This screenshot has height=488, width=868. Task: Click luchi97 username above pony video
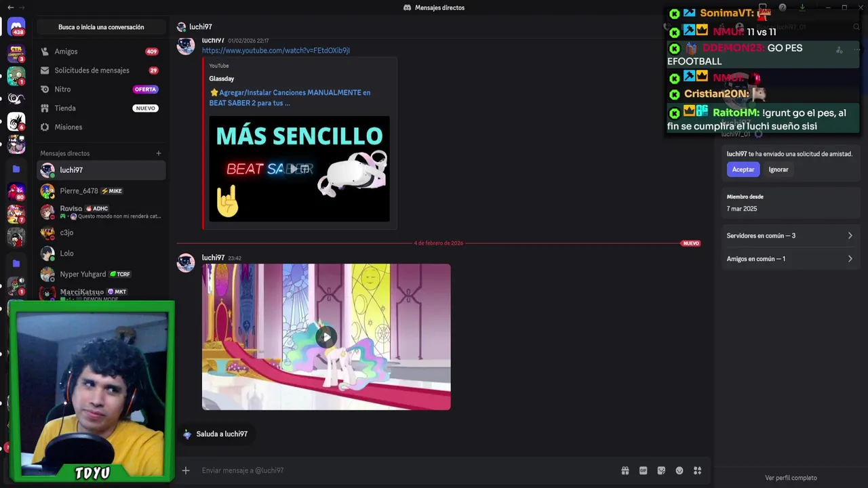pyautogui.click(x=213, y=258)
